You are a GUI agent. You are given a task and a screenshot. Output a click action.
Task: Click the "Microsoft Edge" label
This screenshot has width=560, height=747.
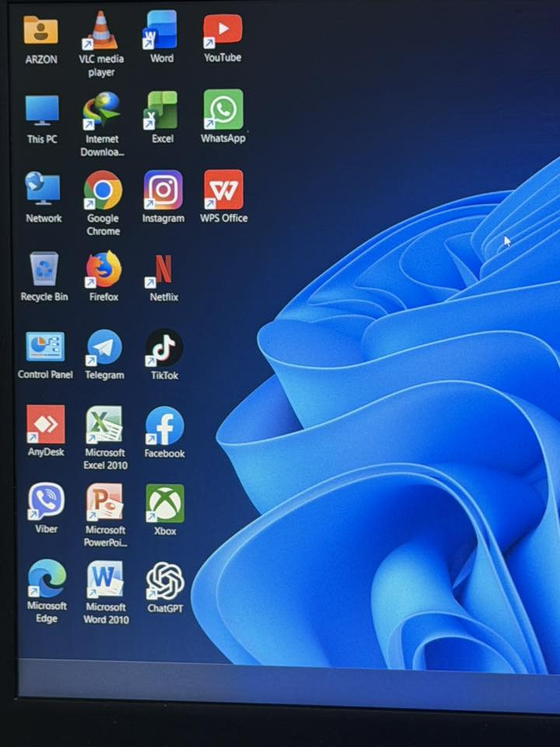pos(47,612)
